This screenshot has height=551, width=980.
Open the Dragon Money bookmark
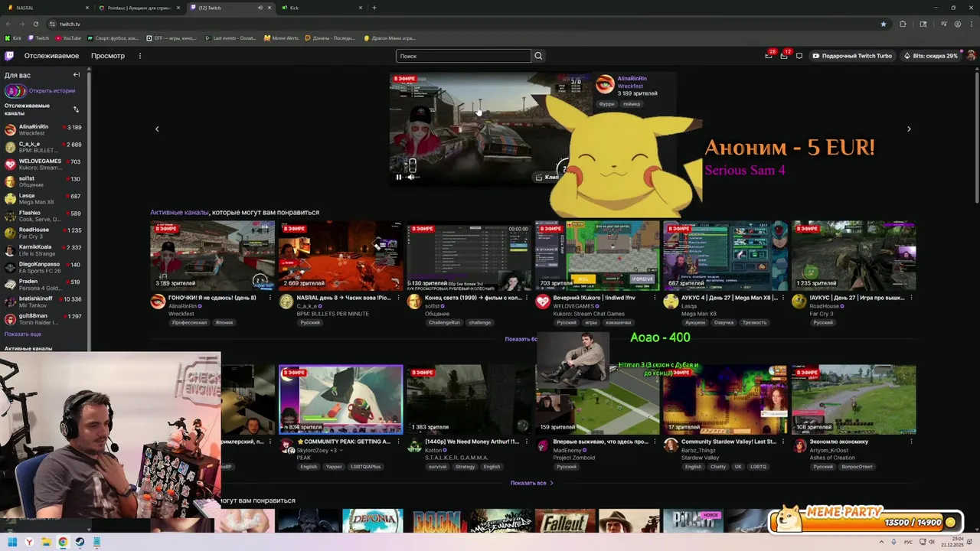coord(390,37)
